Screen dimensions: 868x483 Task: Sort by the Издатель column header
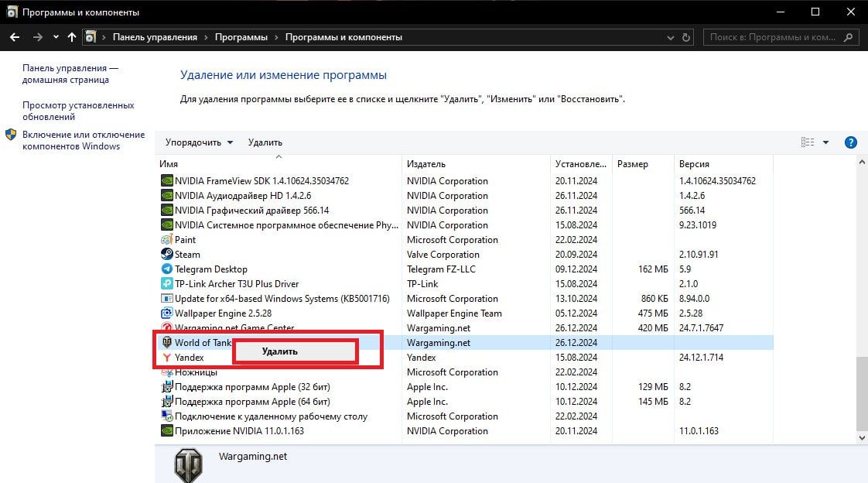[426, 164]
